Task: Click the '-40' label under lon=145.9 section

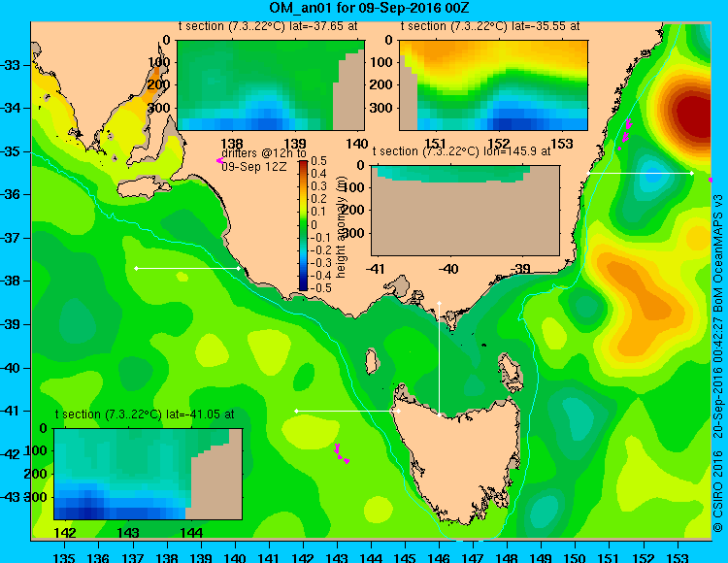Action: click(448, 268)
